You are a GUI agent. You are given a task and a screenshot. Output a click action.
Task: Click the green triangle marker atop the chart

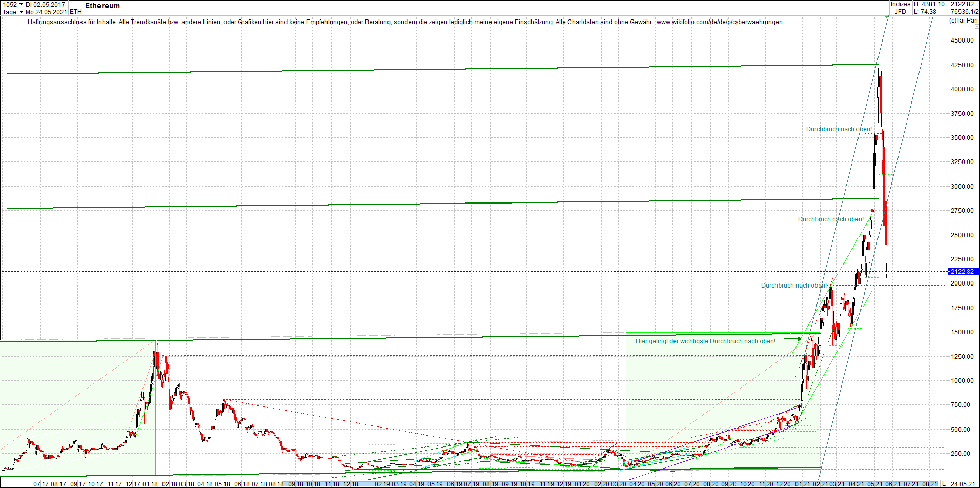pos(887,17)
